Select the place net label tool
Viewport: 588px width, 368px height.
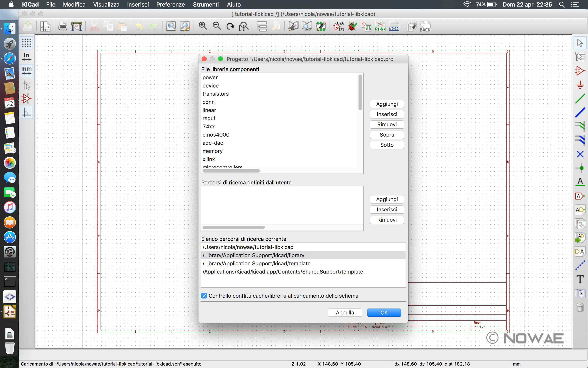(580, 182)
